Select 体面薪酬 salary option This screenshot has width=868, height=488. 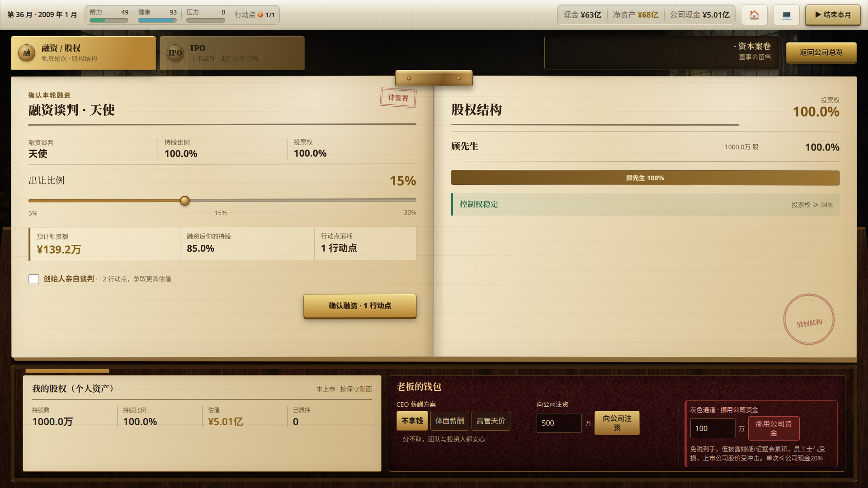point(449,421)
